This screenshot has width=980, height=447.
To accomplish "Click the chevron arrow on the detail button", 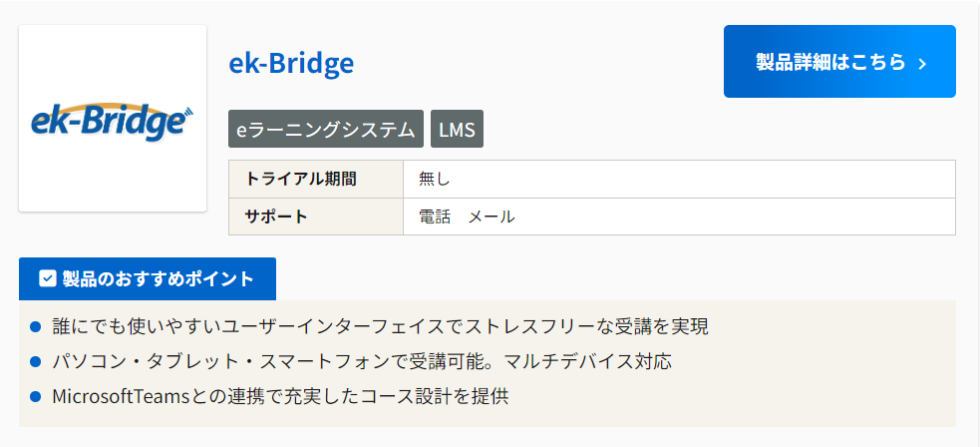I will tap(922, 64).
